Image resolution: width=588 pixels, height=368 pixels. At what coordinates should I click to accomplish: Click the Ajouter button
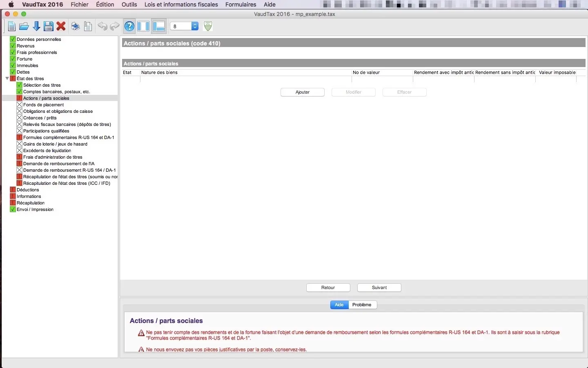tap(303, 92)
